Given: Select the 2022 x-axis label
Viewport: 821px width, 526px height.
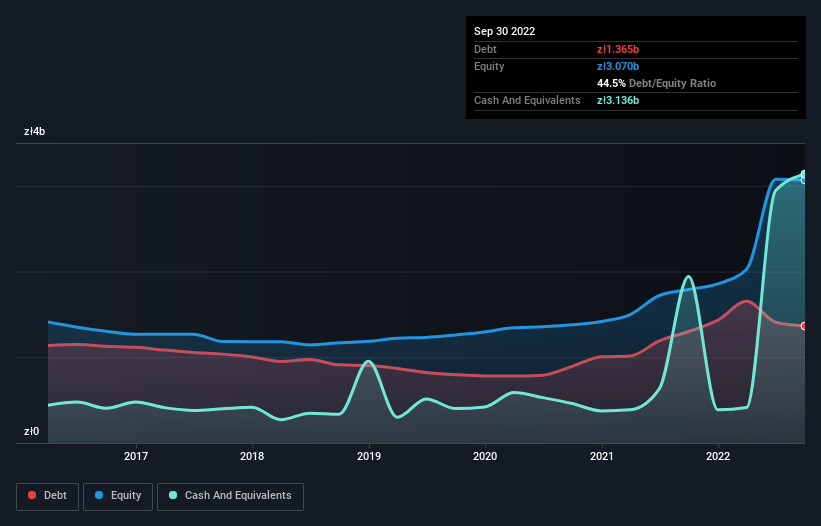Looking at the screenshot, I should 718,456.
